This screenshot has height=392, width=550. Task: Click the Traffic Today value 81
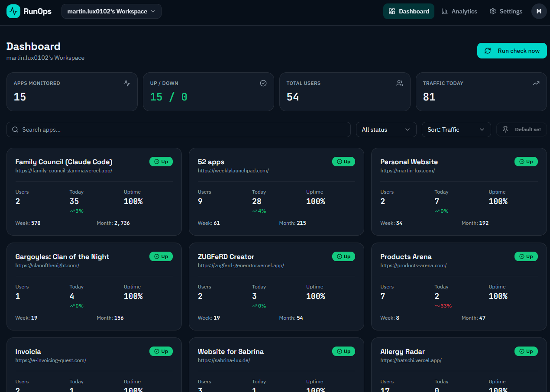429,97
